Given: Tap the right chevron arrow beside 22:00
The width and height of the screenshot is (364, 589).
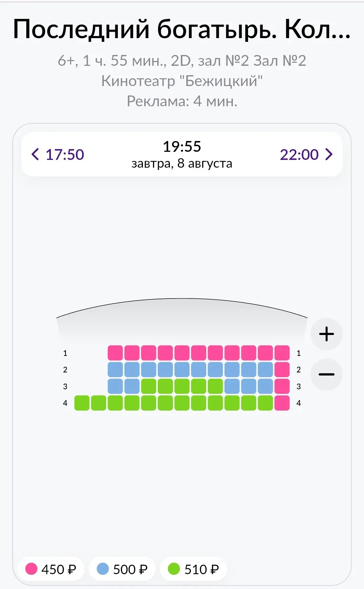Looking at the screenshot, I should [x=329, y=154].
